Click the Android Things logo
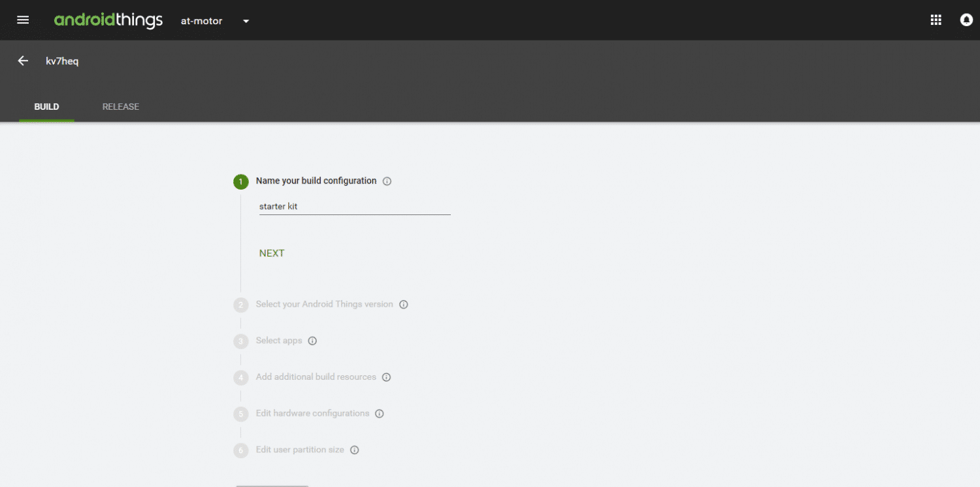The width and height of the screenshot is (980, 487). [x=108, y=21]
